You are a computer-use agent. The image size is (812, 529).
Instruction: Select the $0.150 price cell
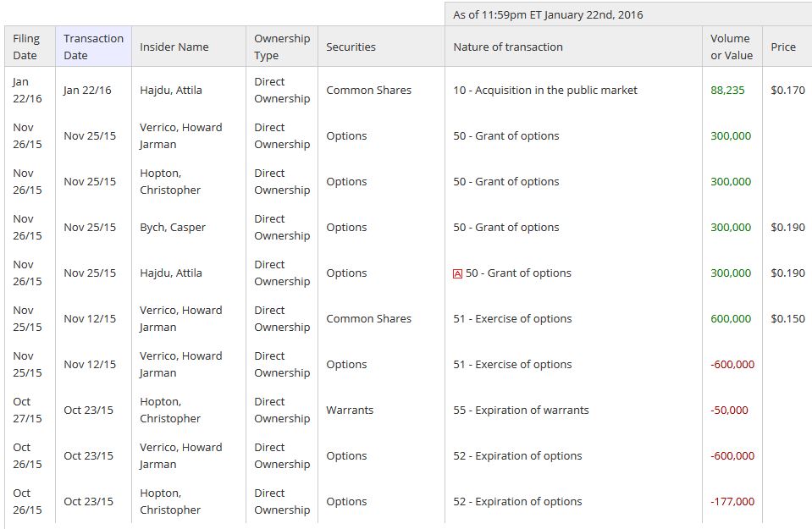788,319
